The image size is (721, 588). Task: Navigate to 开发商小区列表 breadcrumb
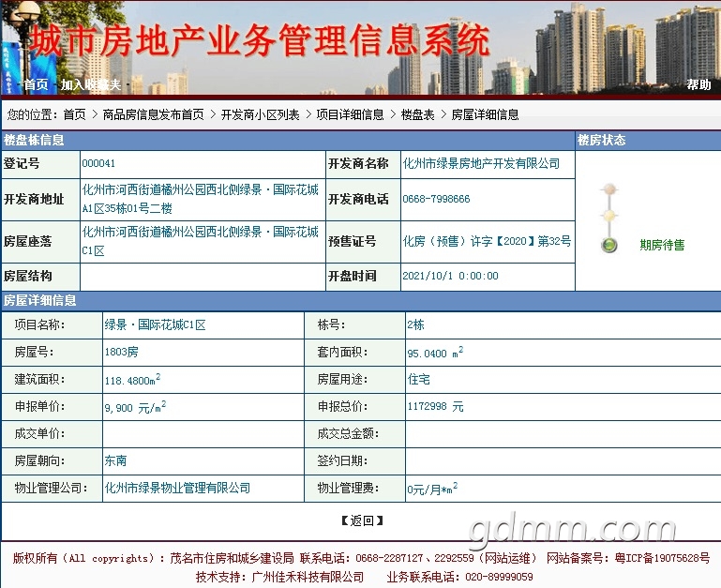click(x=261, y=114)
